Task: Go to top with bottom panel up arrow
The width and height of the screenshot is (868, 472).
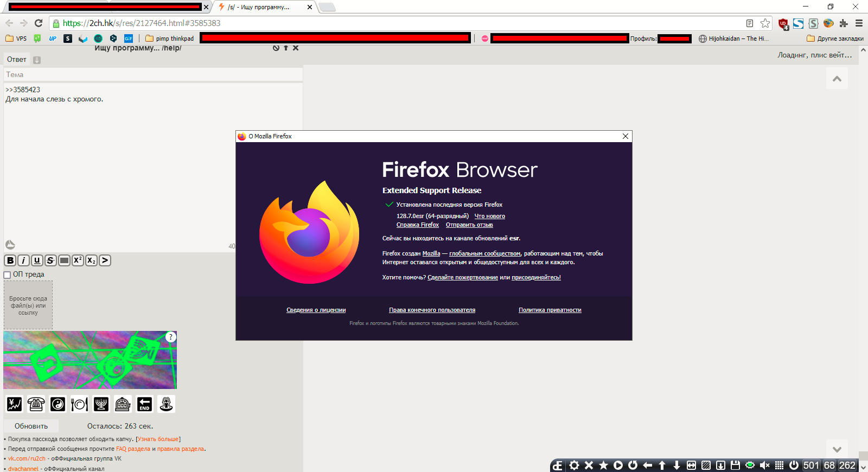Action: click(x=662, y=465)
